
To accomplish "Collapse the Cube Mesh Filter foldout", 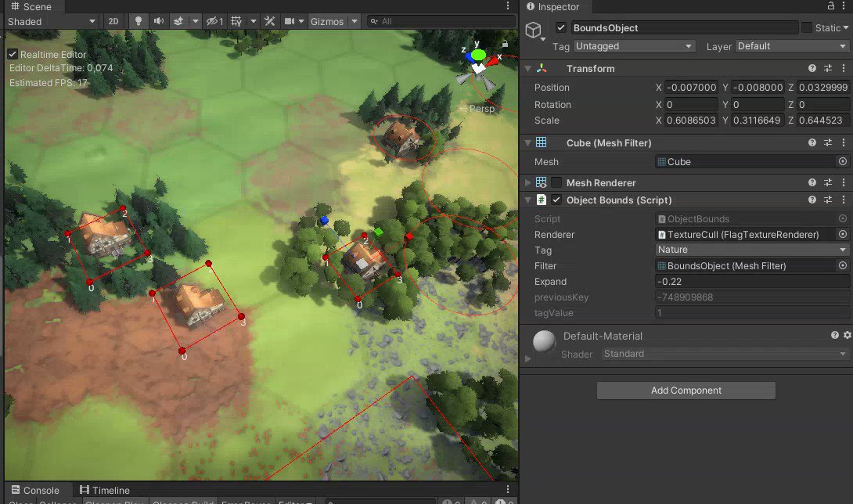I will [527, 142].
